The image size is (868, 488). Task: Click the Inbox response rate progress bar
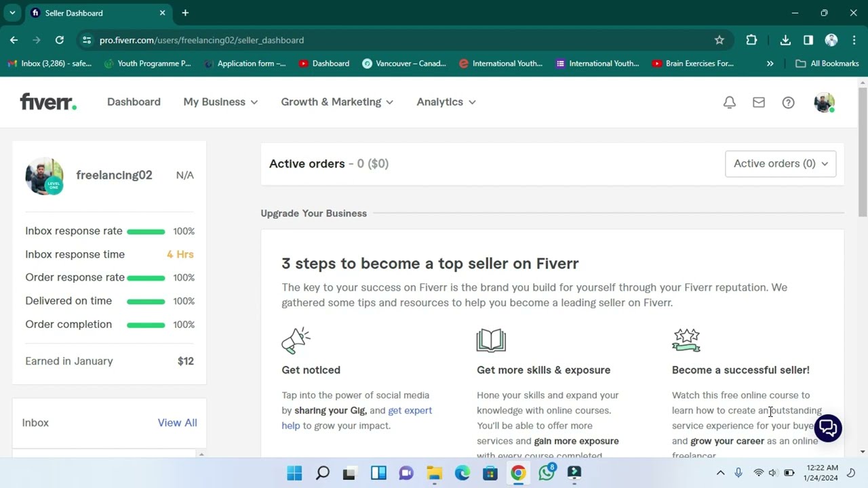(146, 232)
